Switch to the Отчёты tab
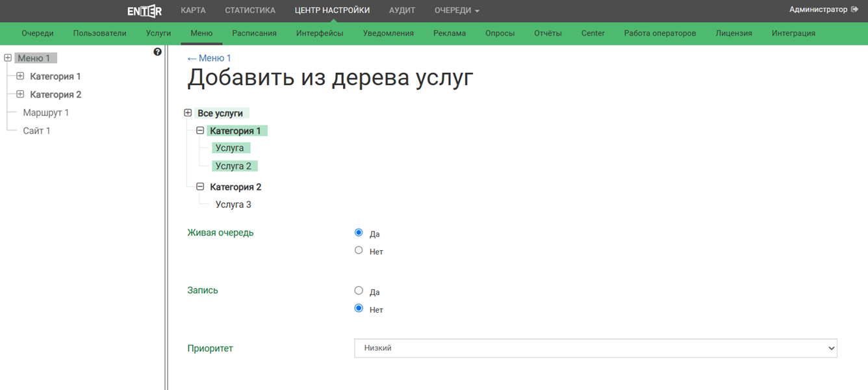 548,33
